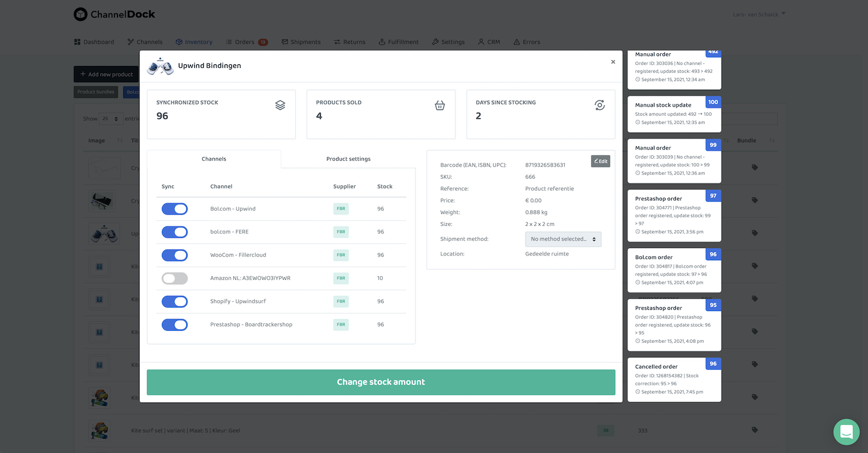The width and height of the screenshot is (868, 453).
Task: Open the Prestashop order card for ID 304820
Action: (x=674, y=324)
